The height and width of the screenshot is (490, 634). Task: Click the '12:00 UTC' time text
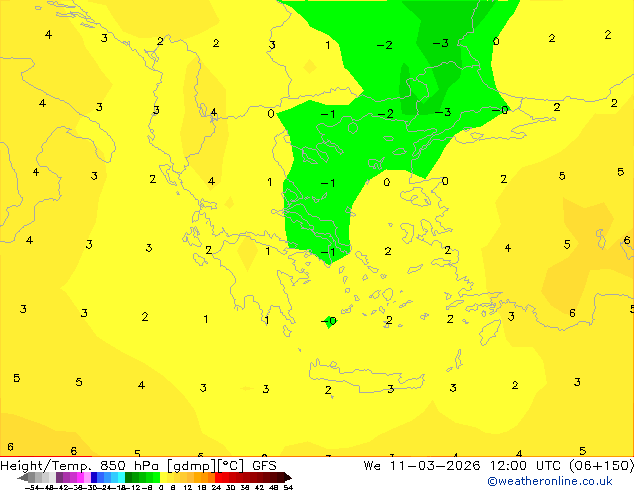click(x=526, y=466)
